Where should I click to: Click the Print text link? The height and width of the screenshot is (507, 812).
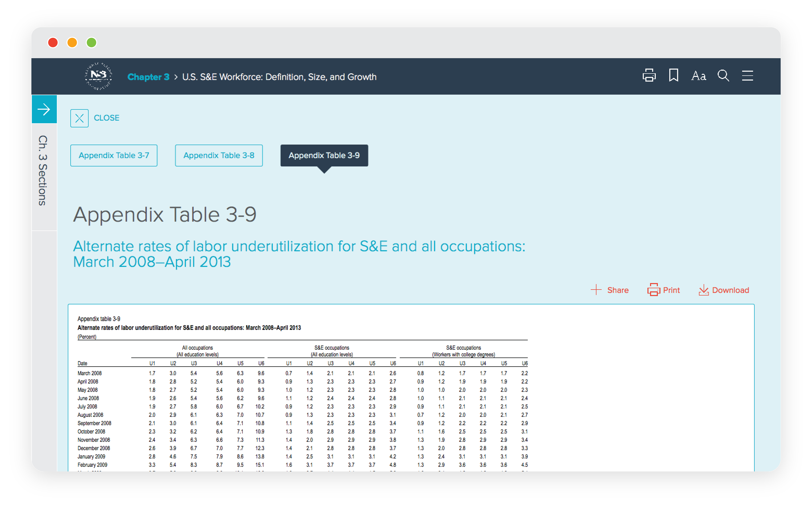pyautogui.click(x=671, y=290)
